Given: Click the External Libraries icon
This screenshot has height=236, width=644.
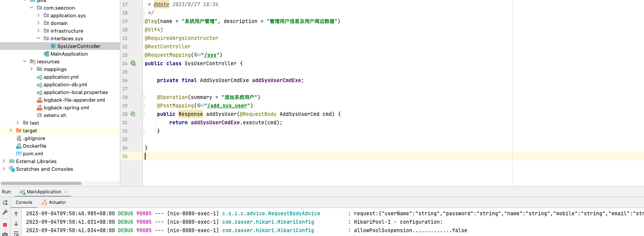Looking at the screenshot, I should [12, 161].
